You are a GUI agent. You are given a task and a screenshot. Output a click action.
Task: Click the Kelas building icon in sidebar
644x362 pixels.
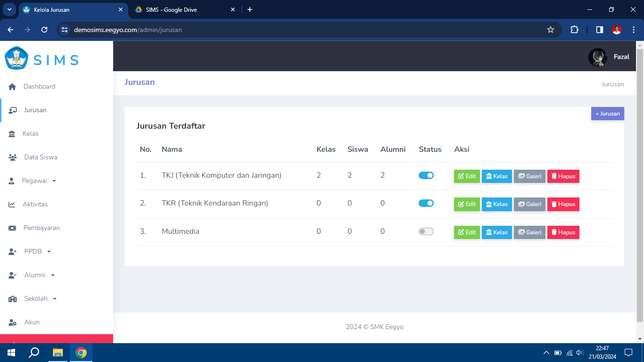(12, 134)
